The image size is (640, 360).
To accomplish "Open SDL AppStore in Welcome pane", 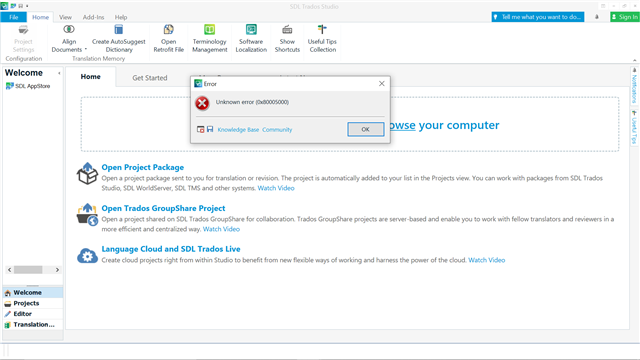I will 28,86.
